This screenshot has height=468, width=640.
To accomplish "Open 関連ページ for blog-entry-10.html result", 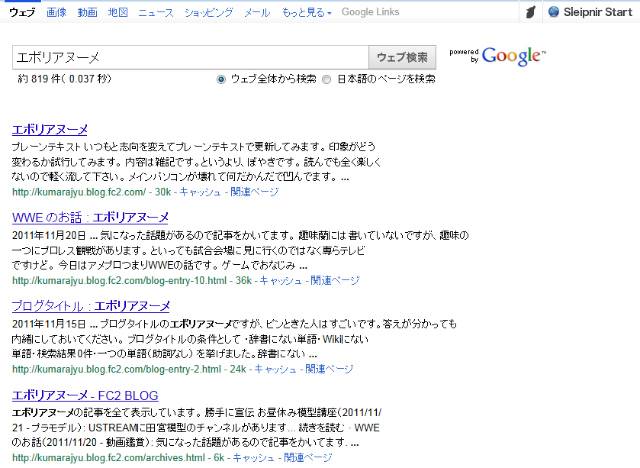I will [335, 280].
